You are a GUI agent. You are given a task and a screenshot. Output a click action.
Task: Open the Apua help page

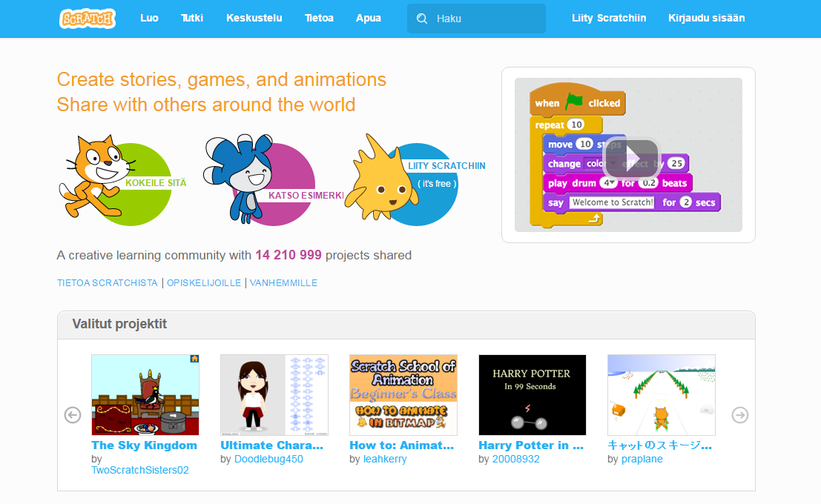pyautogui.click(x=368, y=19)
